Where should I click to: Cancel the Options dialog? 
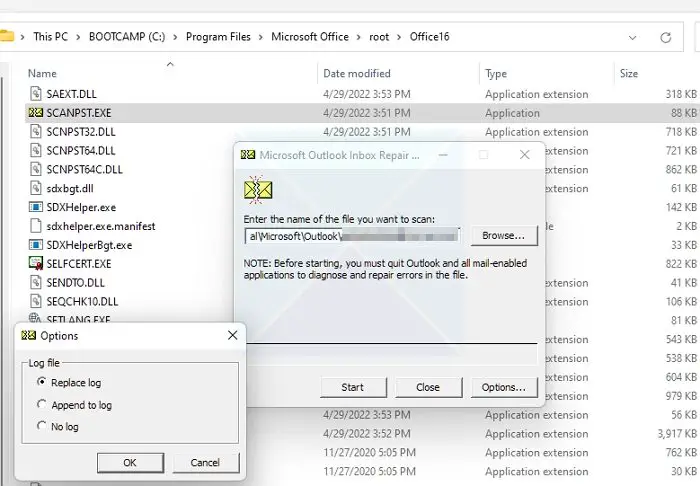(x=205, y=462)
